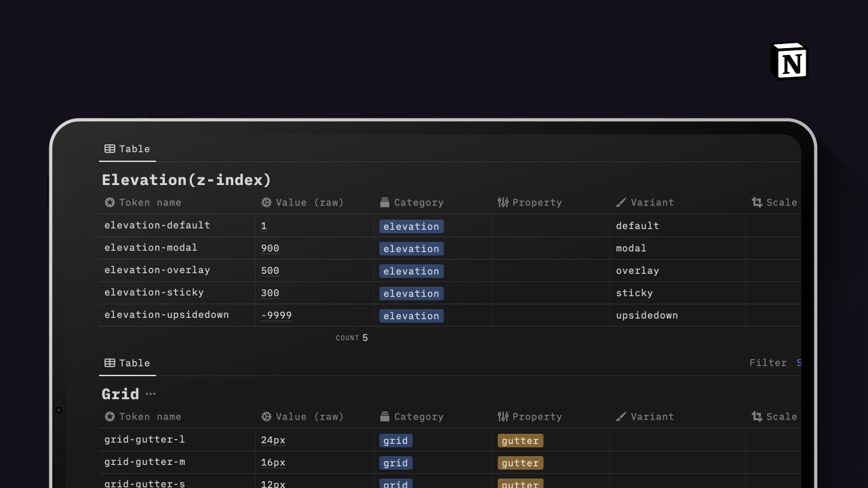Select the value cell 900
Image resolution: width=868 pixels, height=488 pixels.
(x=315, y=248)
